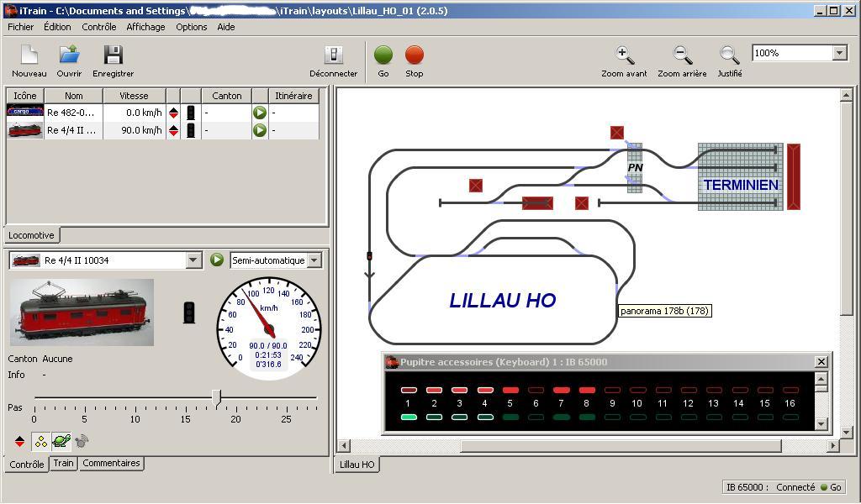This screenshot has width=861, height=504.
Task: Click track signal on the left vertical track
Action: 370,256
